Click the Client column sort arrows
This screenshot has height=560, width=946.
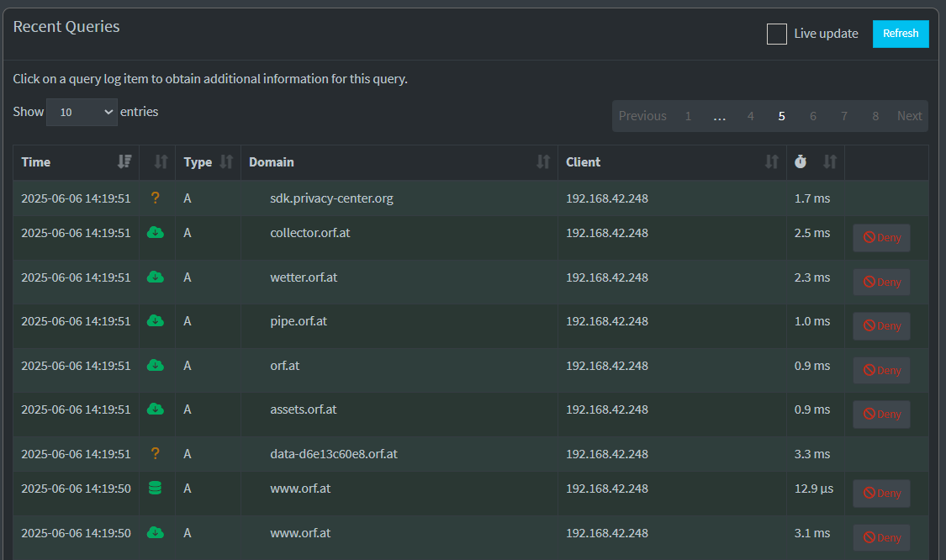[x=771, y=162]
